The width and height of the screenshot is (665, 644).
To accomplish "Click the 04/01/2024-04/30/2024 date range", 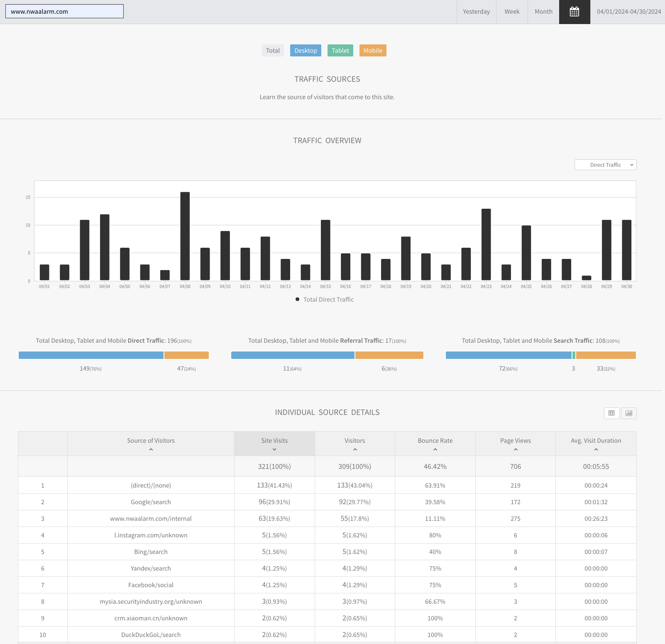I will [x=629, y=12].
